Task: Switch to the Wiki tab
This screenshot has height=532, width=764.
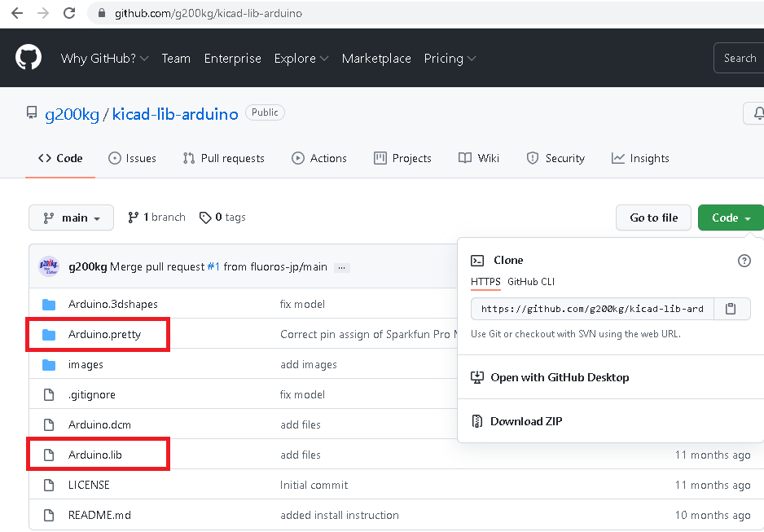Action: [x=479, y=158]
